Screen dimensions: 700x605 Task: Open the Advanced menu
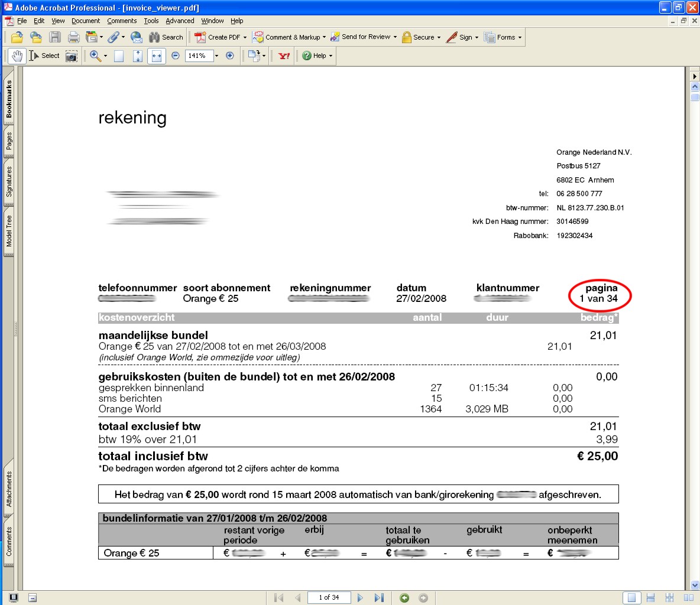(180, 21)
